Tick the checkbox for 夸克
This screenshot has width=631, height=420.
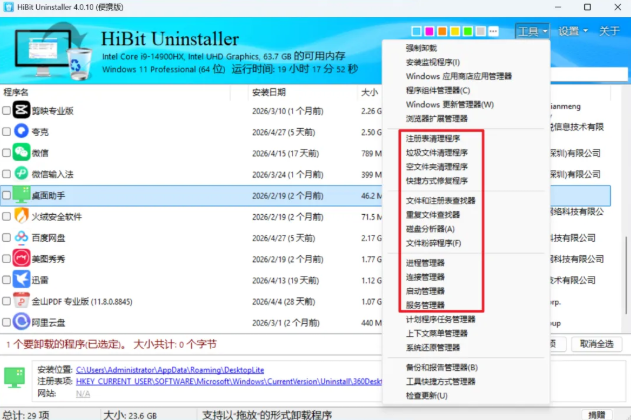(6, 132)
